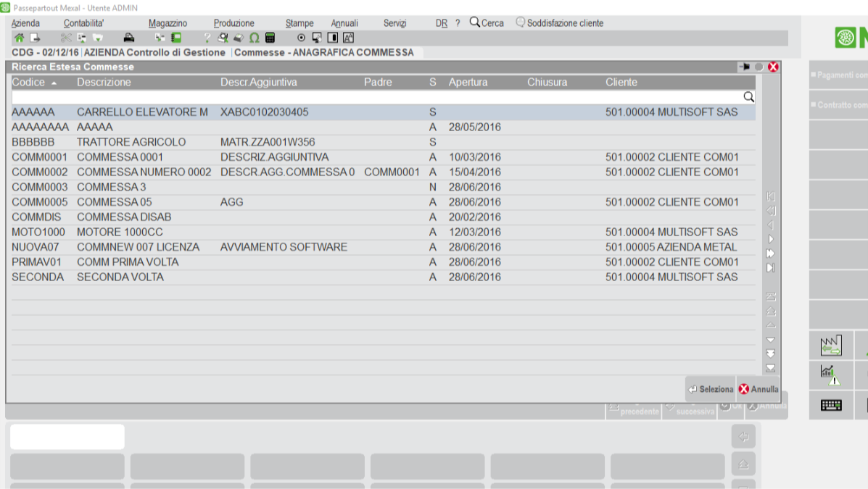Jump to last column with right-end arrow
The width and height of the screenshot is (868, 489).
coord(771,268)
